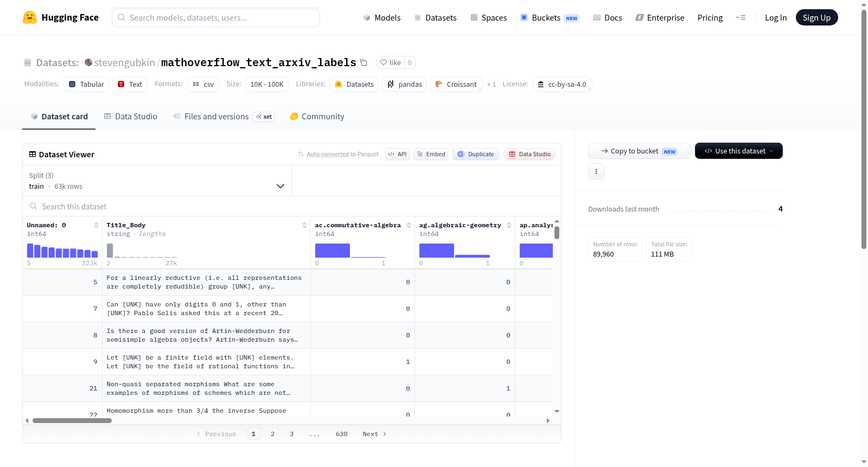
Task: Select the Datasets library tag
Action: click(x=354, y=84)
